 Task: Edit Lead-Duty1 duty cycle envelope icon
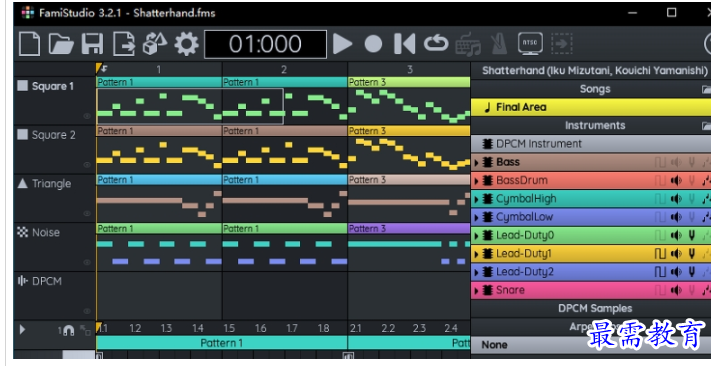point(660,254)
